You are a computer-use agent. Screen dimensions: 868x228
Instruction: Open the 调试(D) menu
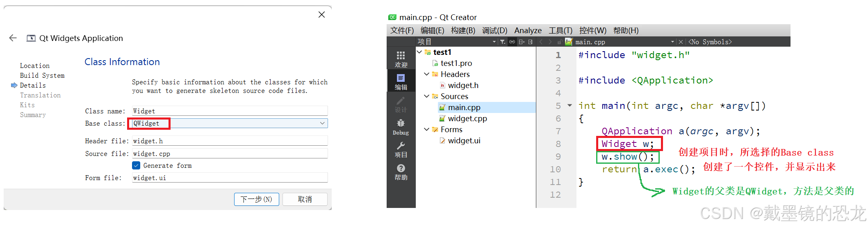tap(494, 31)
